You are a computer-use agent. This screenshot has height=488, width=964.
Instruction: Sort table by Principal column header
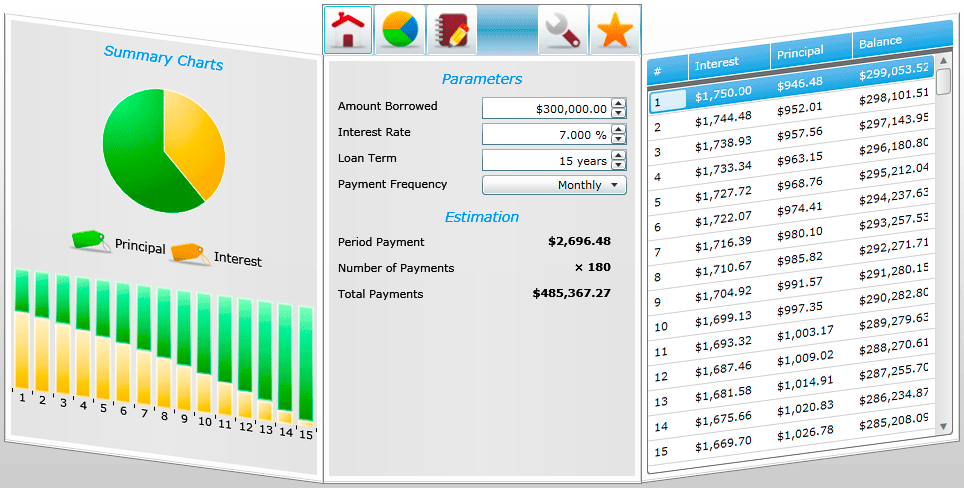tap(811, 51)
